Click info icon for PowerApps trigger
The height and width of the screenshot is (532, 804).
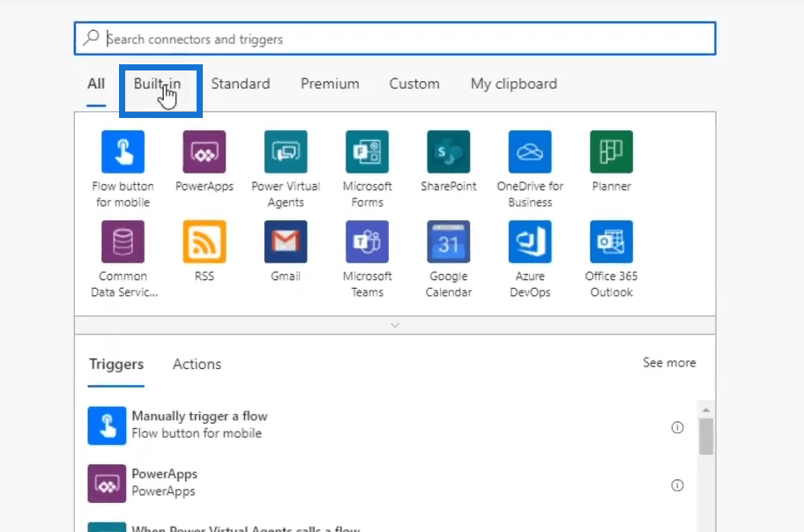coord(677,485)
